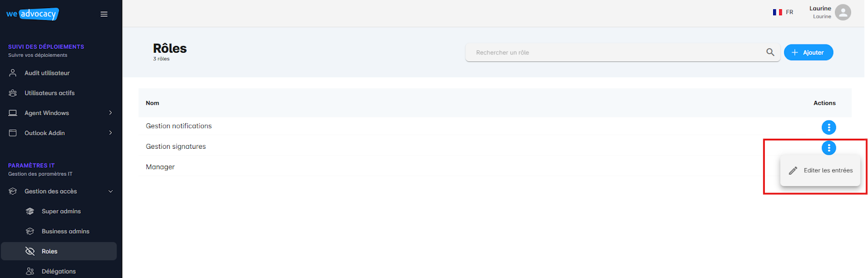Click the French flag icon
868x278 pixels.
[777, 12]
